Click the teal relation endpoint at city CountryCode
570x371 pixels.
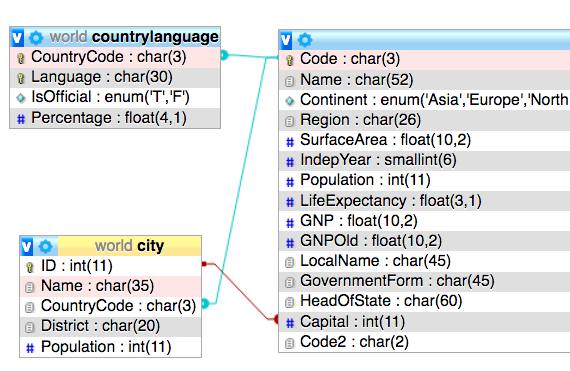coord(205,303)
